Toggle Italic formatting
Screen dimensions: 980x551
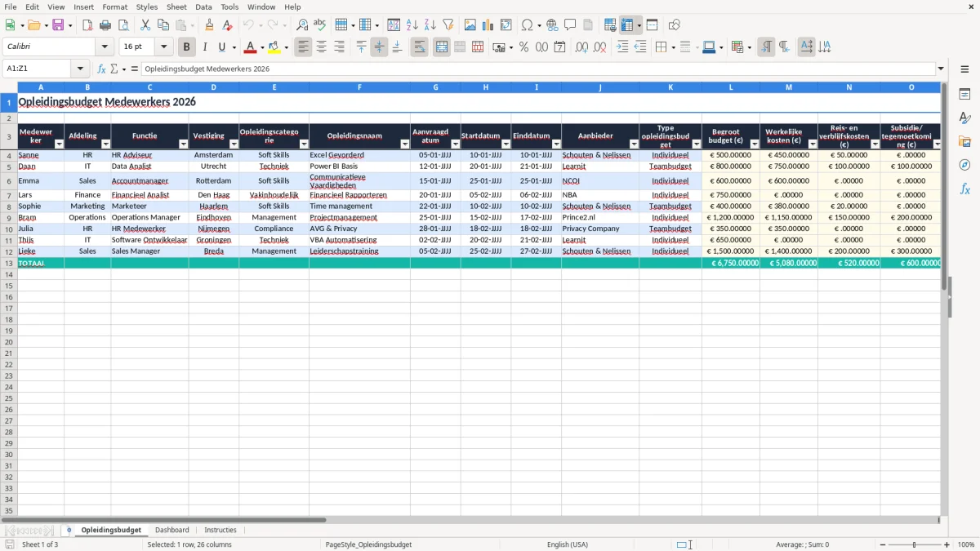click(204, 47)
